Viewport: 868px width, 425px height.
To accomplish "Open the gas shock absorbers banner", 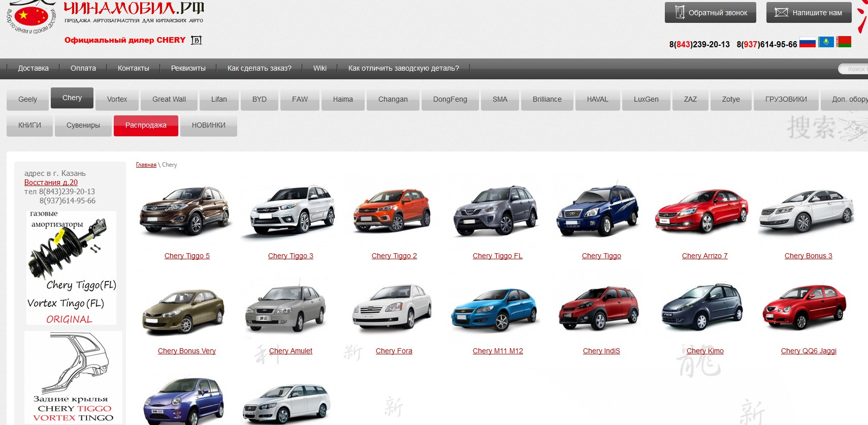I will pos(71,268).
